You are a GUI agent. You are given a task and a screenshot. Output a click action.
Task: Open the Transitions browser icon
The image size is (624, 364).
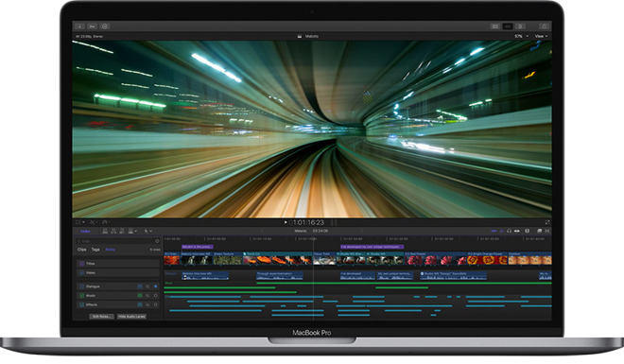point(547,231)
